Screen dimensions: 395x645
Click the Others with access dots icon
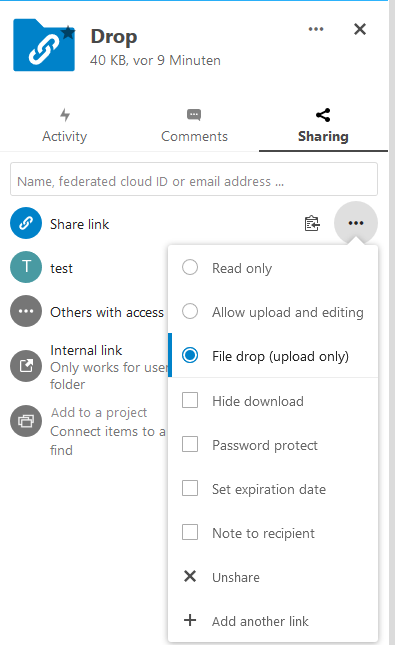pos(26,311)
